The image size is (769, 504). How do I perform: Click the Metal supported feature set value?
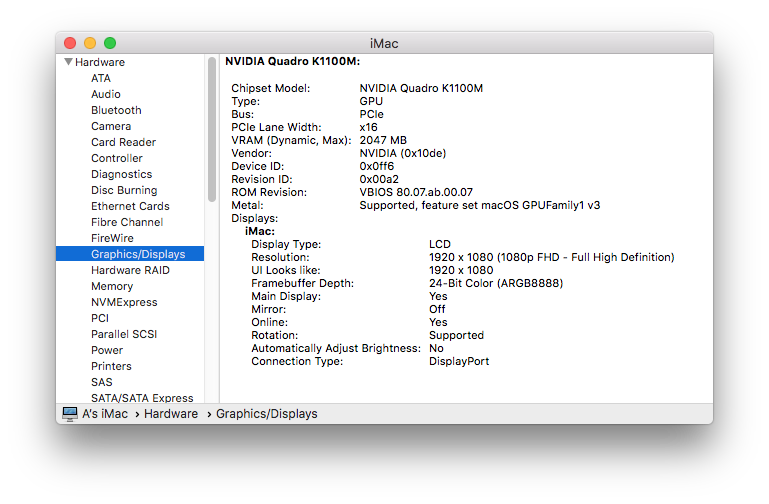click(x=480, y=205)
